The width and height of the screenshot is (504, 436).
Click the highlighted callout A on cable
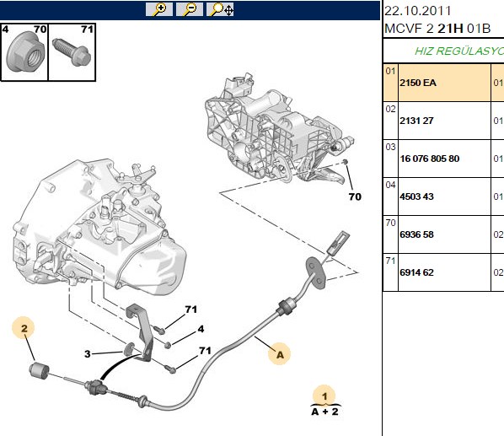pos(280,354)
